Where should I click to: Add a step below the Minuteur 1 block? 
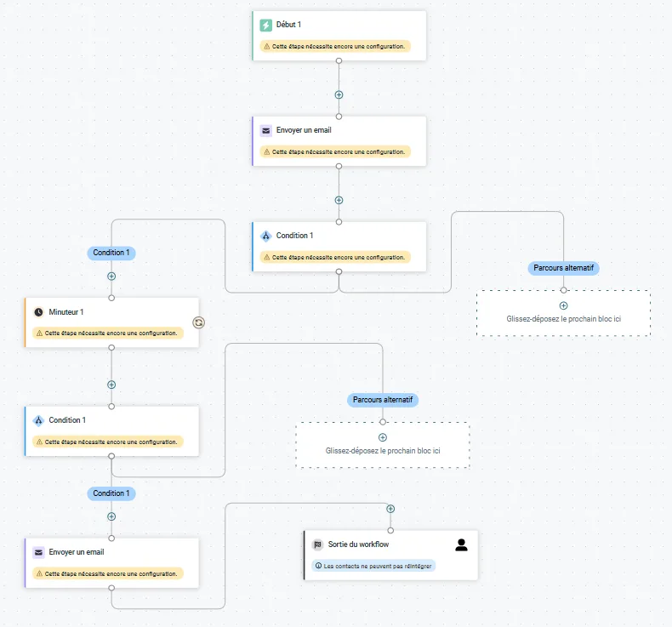[111, 385]
